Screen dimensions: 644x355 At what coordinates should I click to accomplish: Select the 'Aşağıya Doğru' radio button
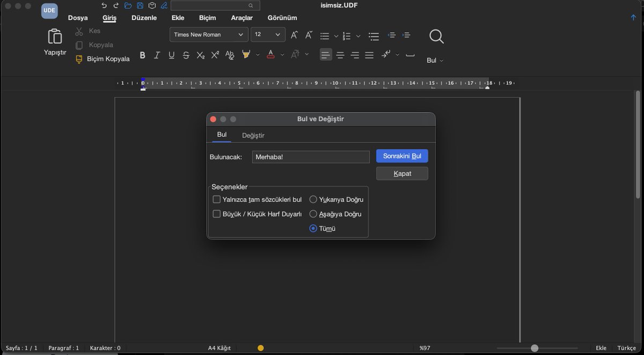tap(313, 214)
